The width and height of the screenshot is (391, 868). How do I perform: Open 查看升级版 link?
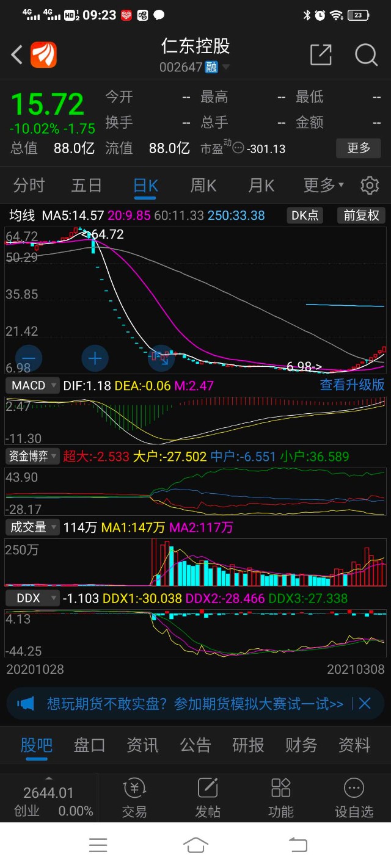tap(352, 385)
